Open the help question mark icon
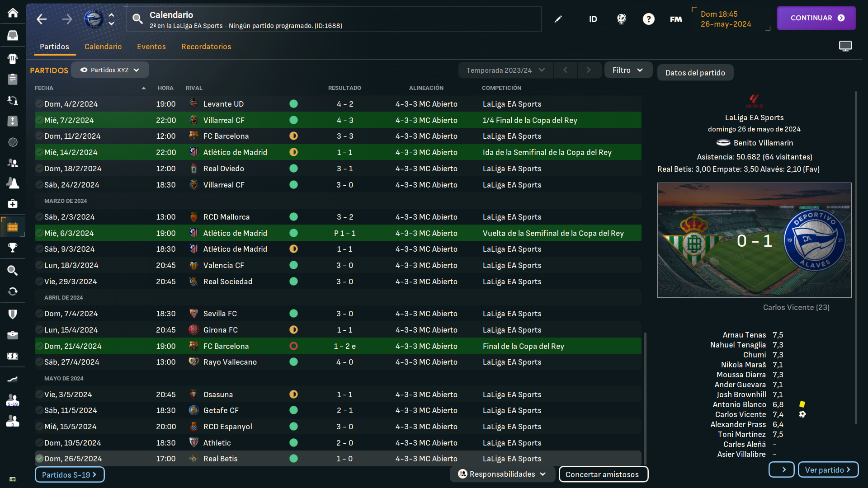This screenshot has width=868, height=488. point(649,19)
